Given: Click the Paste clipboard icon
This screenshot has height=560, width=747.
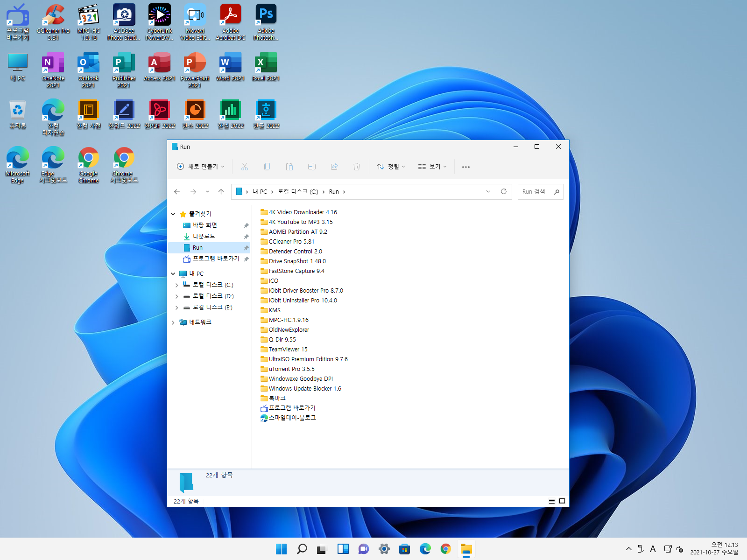Looking at the screenshot, I should click(289, 167).
